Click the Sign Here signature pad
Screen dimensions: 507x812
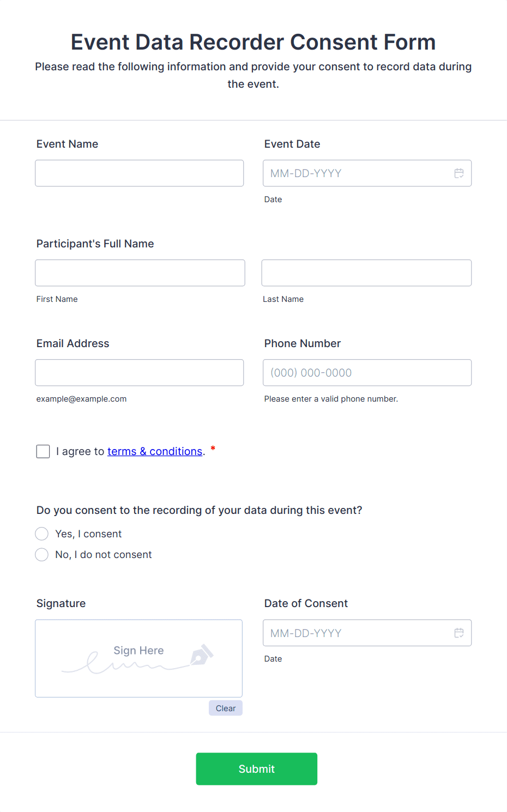click(x=138, y=658)
